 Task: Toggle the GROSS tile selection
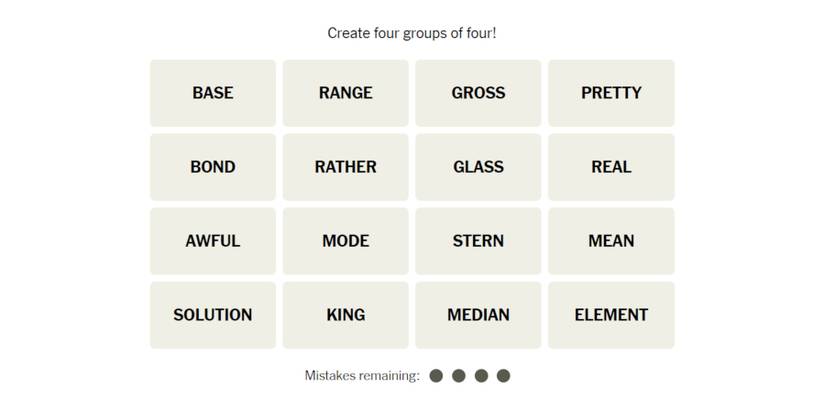click(x=478, y=93)
